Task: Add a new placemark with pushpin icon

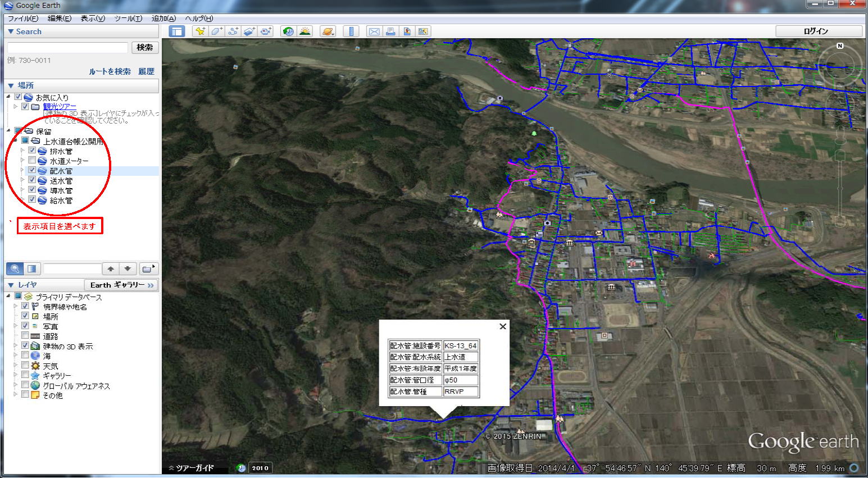Action: [x=199, y=31]
